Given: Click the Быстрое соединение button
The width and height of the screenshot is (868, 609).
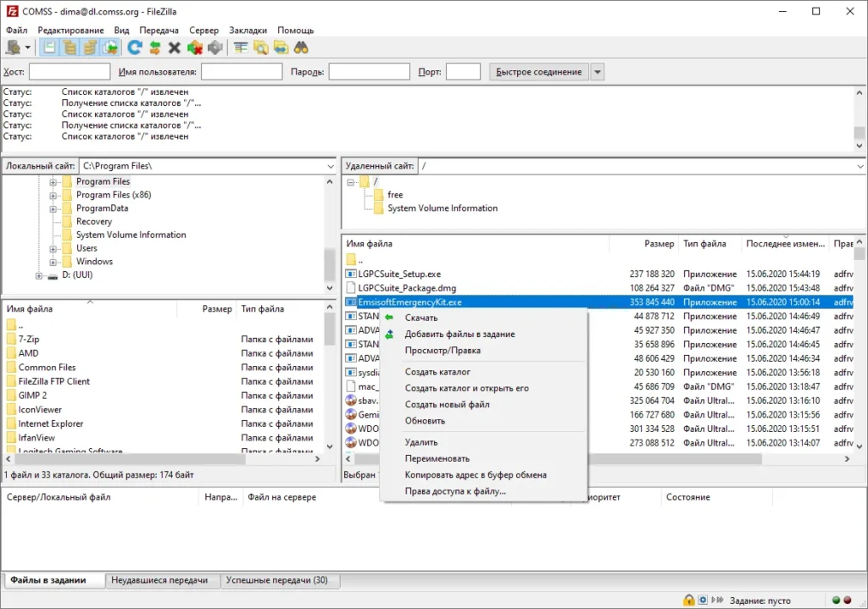Looking at the screenshot, I should tap(538, 71).
